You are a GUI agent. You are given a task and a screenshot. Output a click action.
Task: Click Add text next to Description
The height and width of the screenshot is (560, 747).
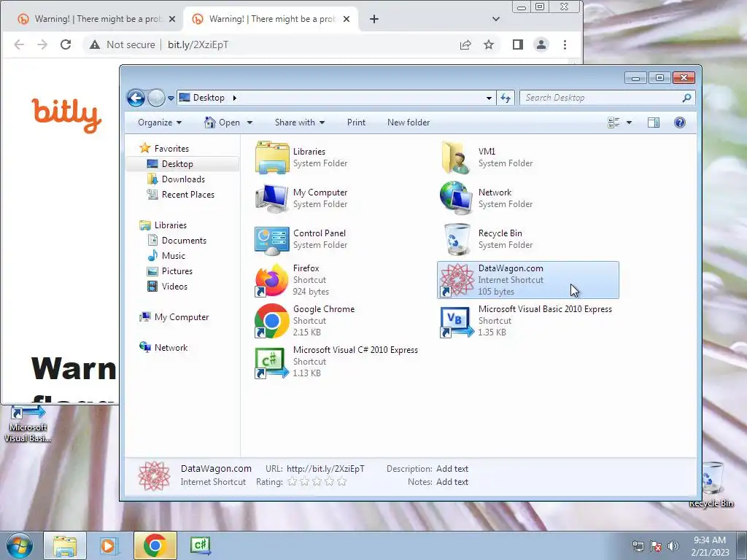click(x=452, y=469)
